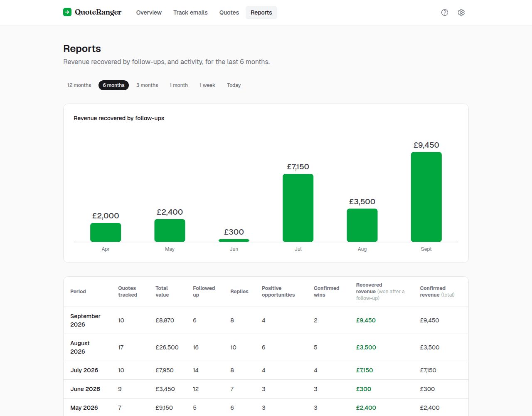Image resolution: width=532 pixels, height=416 pixels.
Task: Go to the Overview nav tab
Action: [x=149, y=12]
